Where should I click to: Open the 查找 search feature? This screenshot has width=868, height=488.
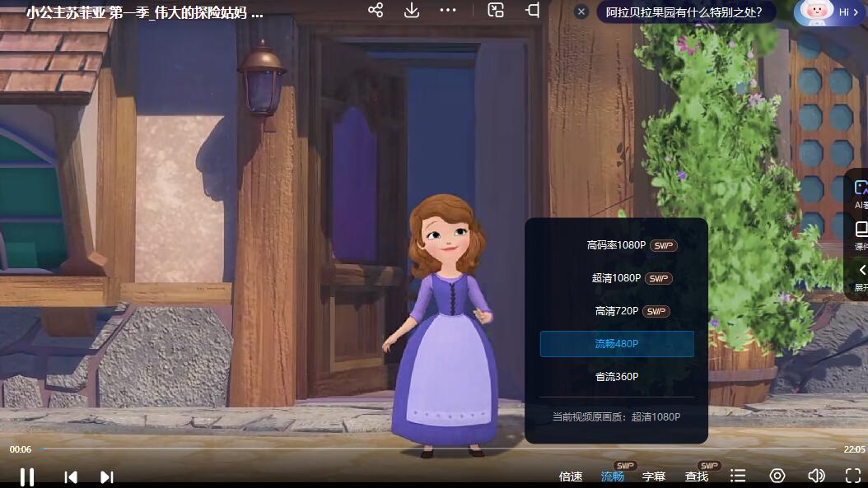pos(697,476)
